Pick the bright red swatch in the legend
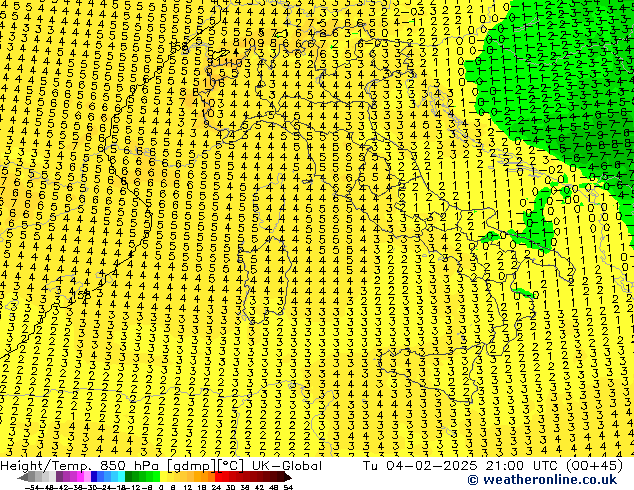The image size is (634, 490). (x=218, y=476)
